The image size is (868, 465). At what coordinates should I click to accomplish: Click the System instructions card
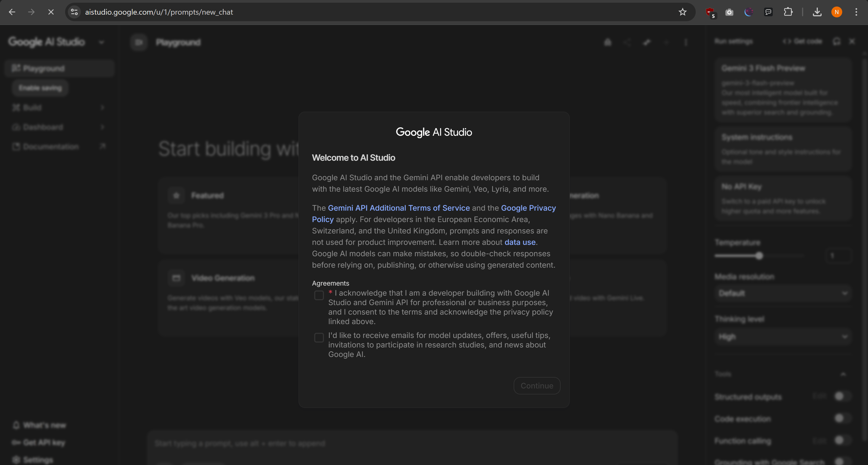click(783, 149)
